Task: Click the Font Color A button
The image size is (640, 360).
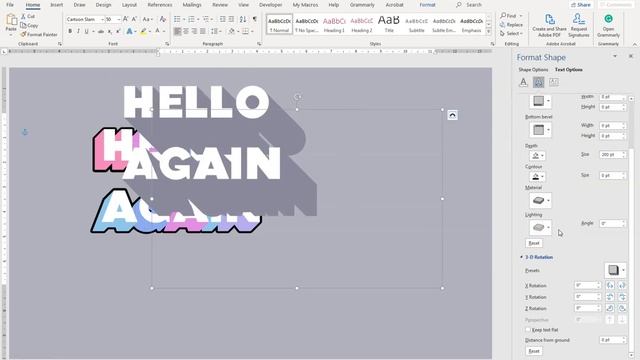Action: click(158, 31)
